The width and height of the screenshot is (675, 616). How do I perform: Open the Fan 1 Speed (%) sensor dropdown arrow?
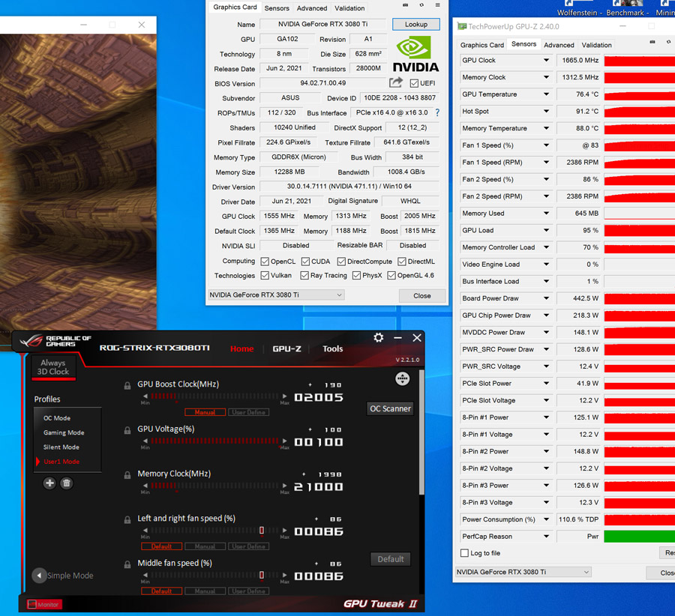click(546, 145)
